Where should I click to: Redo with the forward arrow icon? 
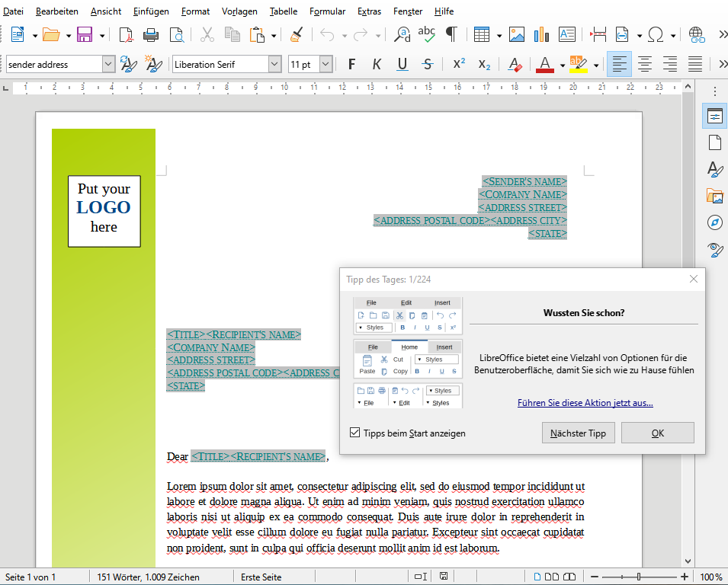tap(361, 35)
